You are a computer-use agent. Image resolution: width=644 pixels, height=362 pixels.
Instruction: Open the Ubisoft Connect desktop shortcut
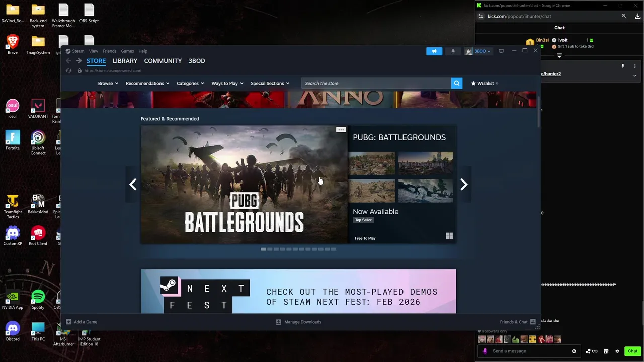coord(38,143)
